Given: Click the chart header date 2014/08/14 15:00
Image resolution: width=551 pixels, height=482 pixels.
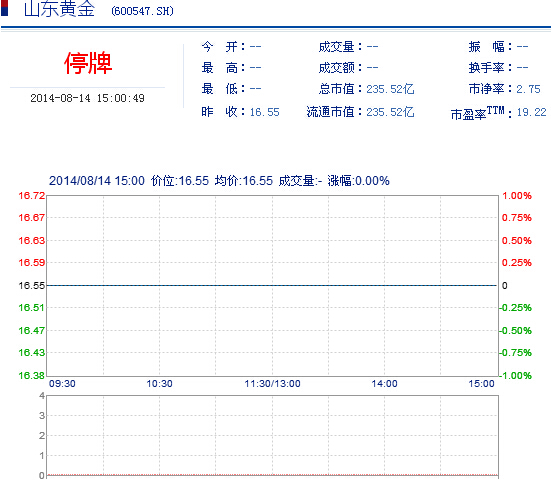Looking at the screenshot, I should point(97,181).
